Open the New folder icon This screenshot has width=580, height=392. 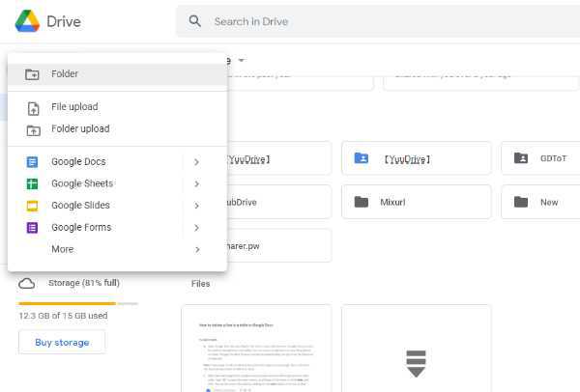[x=521, y=202]
